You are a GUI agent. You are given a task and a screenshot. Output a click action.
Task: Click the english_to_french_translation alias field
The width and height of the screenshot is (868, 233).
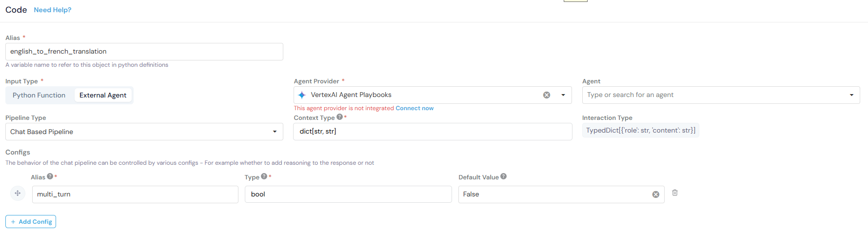(144, 52)
